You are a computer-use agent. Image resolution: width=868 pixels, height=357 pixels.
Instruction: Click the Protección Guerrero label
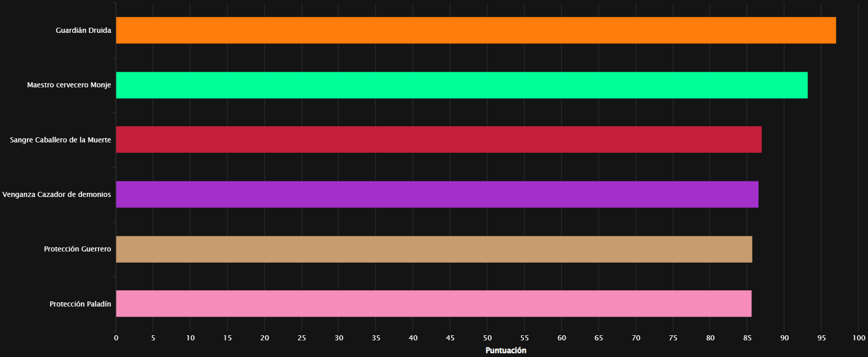(x=77, y=249)
